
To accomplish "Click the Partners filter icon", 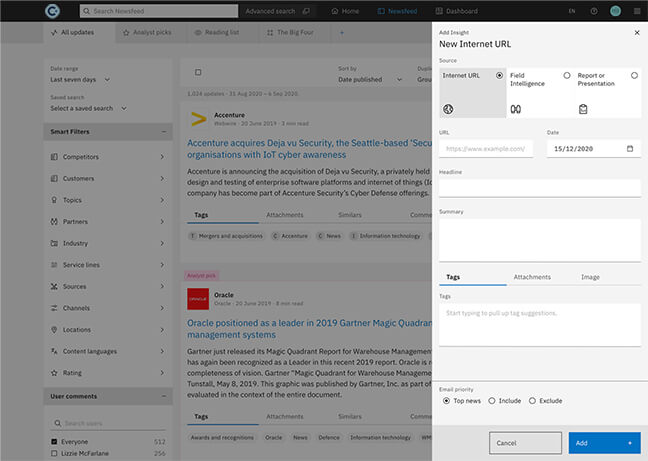I will pyautogui.click(x=54, y=221).
